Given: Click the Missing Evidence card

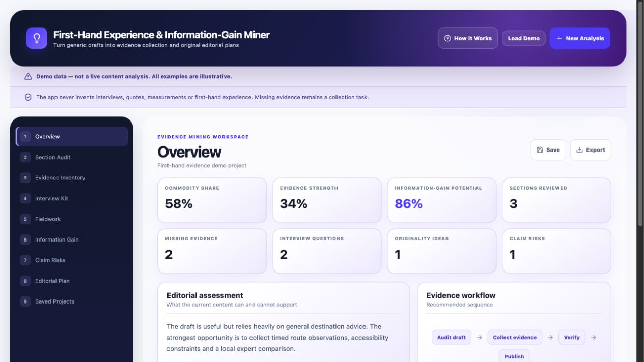Looking at the screenshot, I should 212,251.
